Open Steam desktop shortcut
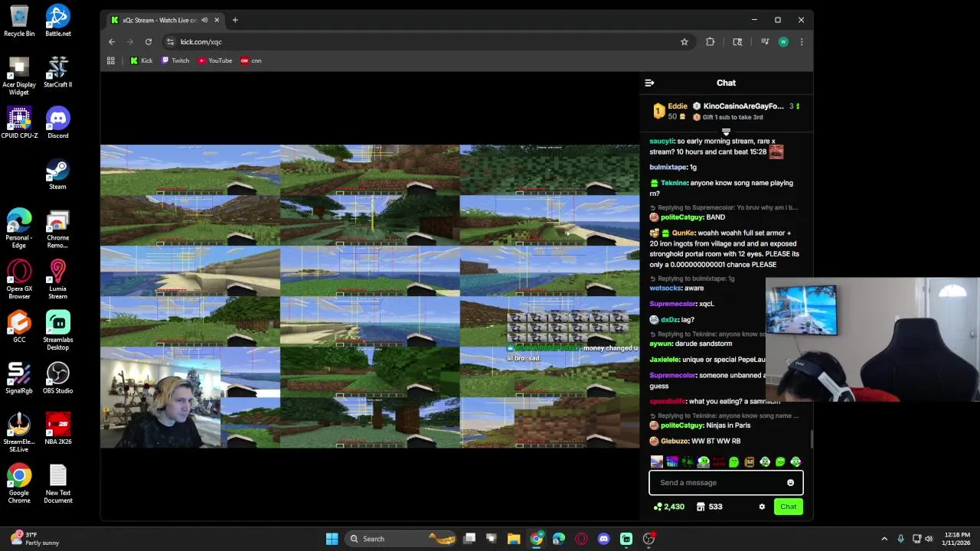This screenshot has width=980, height=551. coord(57,174)
